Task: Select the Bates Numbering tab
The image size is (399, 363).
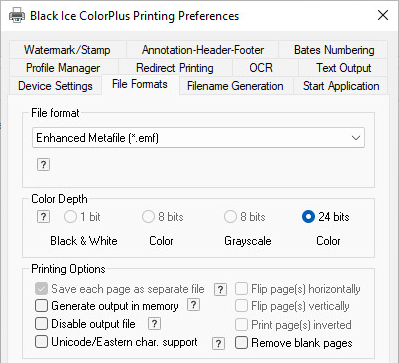Action: (x=334, y=50)
